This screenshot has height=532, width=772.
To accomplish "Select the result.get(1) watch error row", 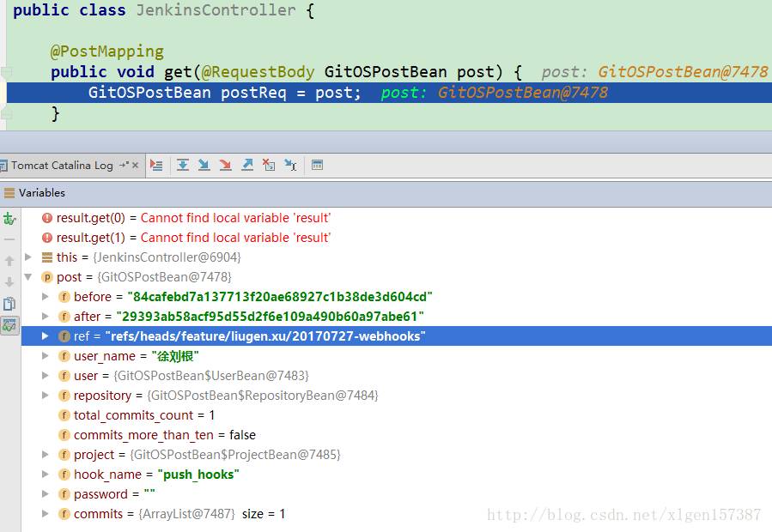I will [397, 238].
